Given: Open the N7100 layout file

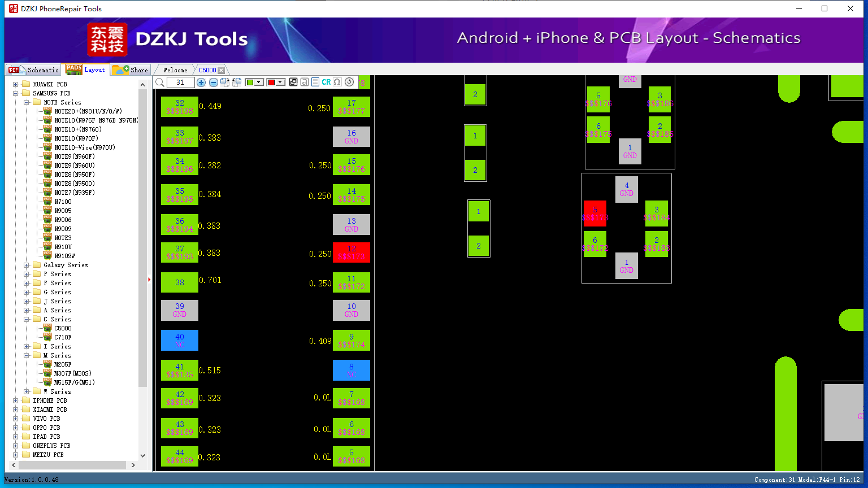Looking at the screenshot, I should (x=63, y=202).
